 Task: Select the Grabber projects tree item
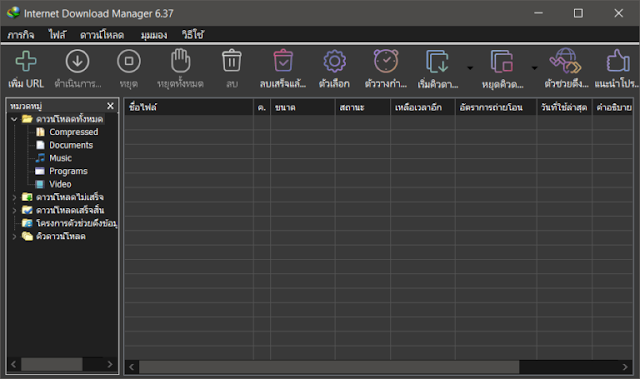coord(77,224)
